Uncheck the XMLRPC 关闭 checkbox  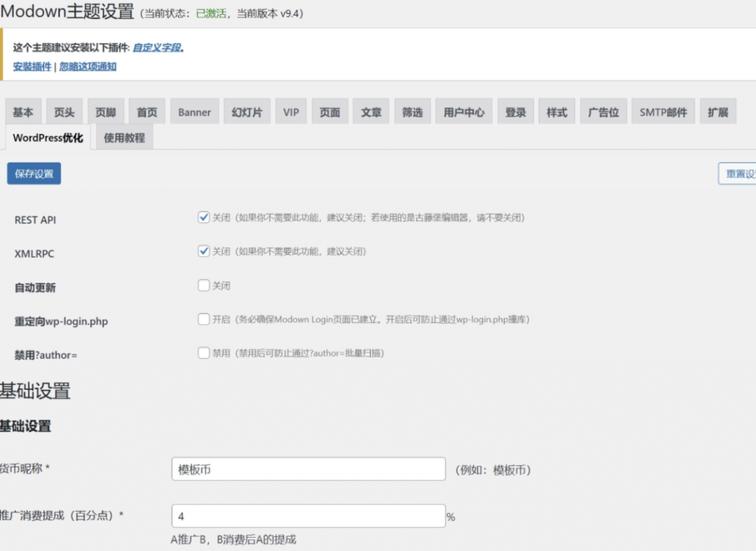click(204, 251)
